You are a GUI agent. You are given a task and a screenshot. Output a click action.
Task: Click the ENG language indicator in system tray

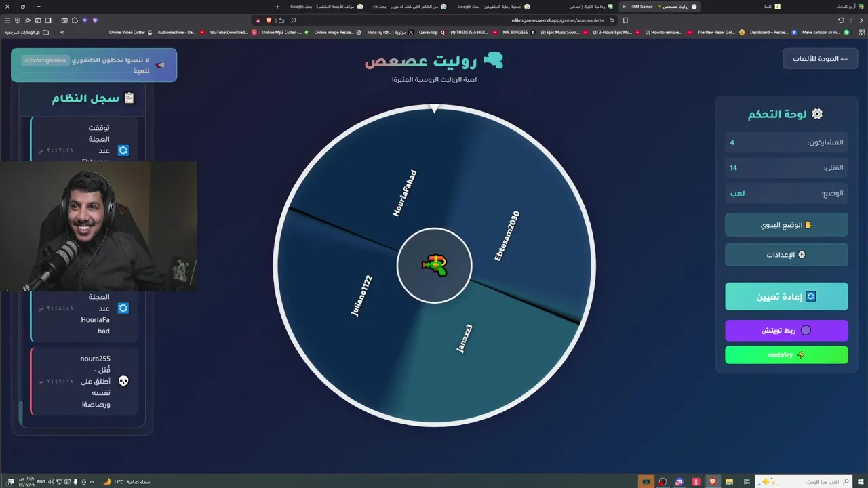pyautogui.click(x=41, y=481)
